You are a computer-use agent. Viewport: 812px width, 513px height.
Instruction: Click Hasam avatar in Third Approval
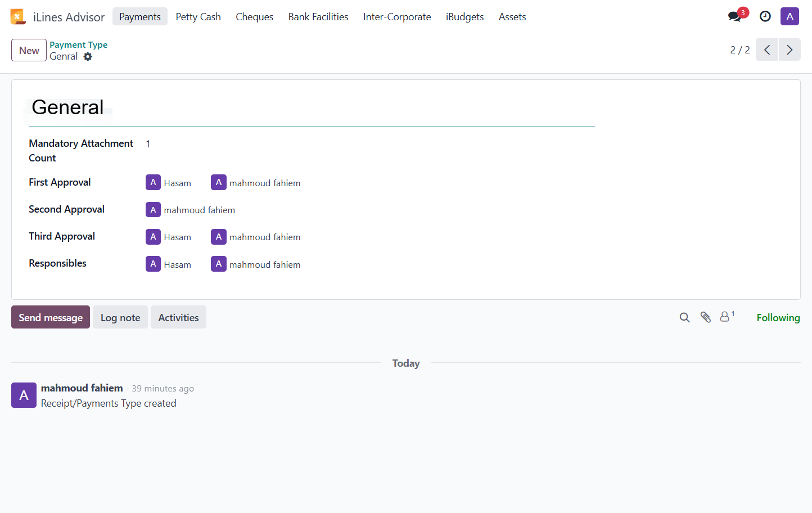point(153,237)
